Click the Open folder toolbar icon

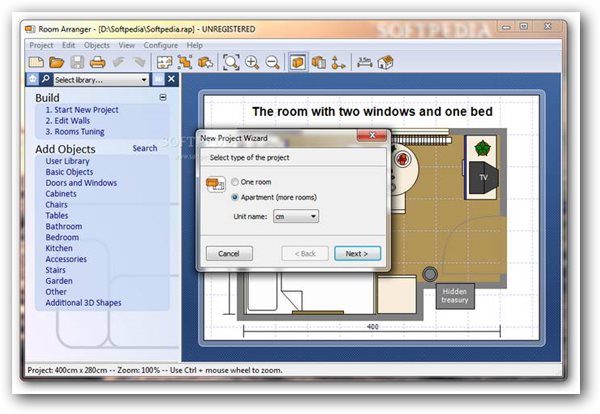pyautogui.click(x=57, y=62)
